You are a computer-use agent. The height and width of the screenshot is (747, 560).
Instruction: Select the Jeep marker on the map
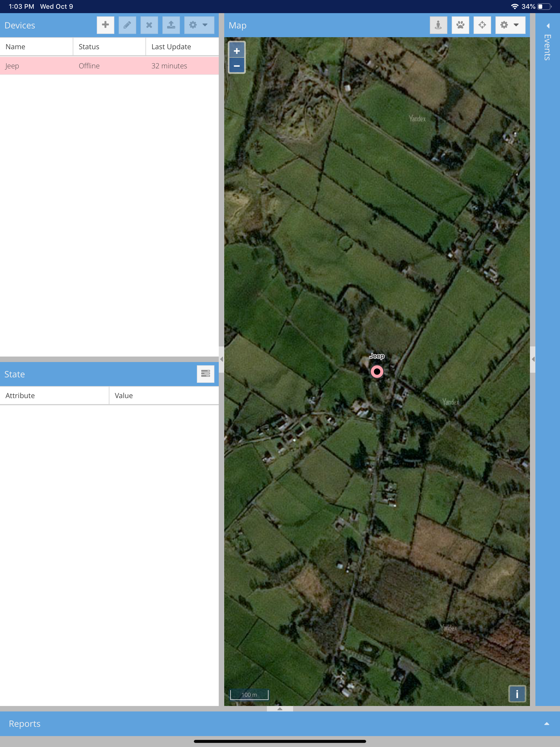(377, 372)
